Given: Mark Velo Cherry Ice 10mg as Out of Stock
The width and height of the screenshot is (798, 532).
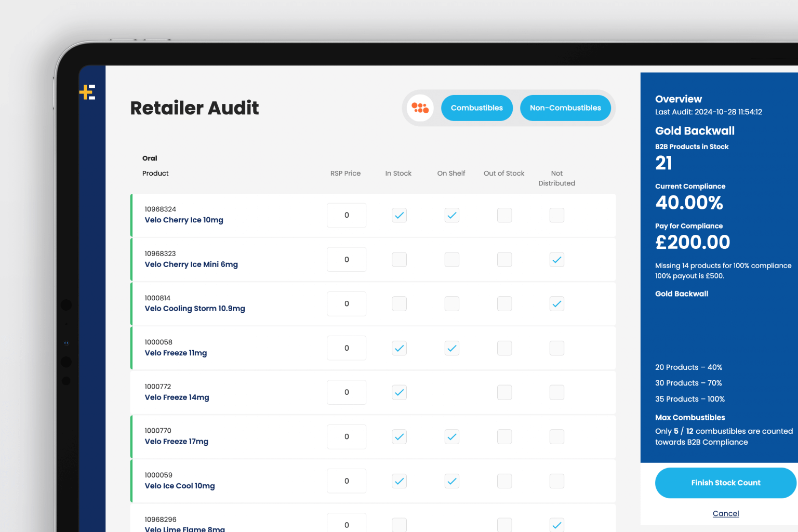Looking at the screenshot, I should 504,215.
